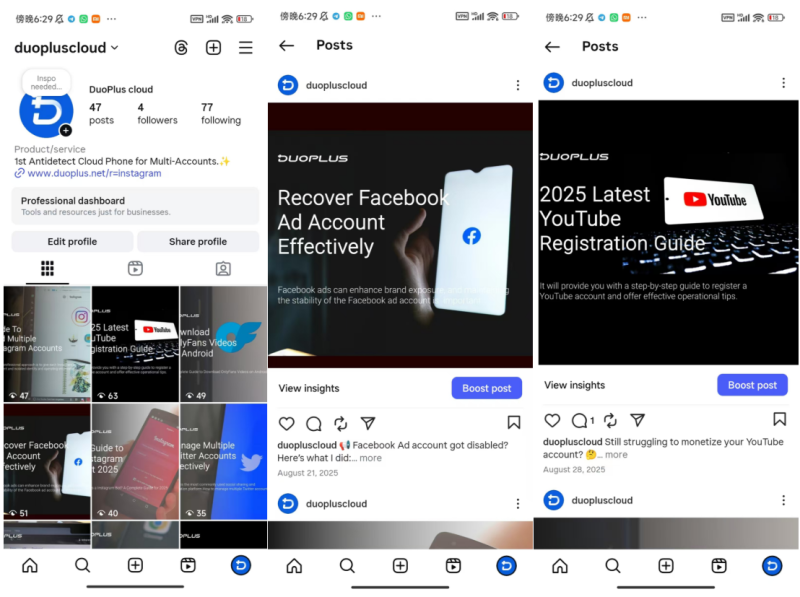This screenshot has width=800, height=597.
Task: Open the 'Inspo needed...' note bubble
Action: [46, 82]
